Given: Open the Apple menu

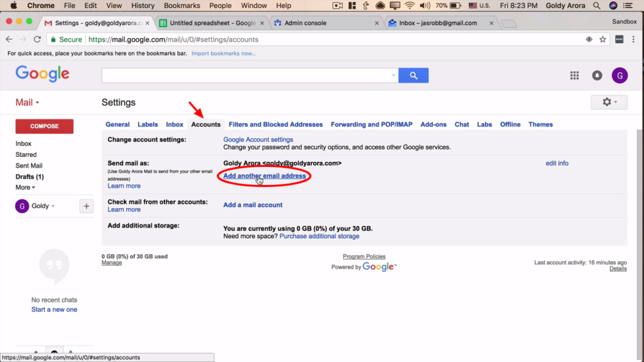Looking at the screenshot, I should click(x=14, y=6).
